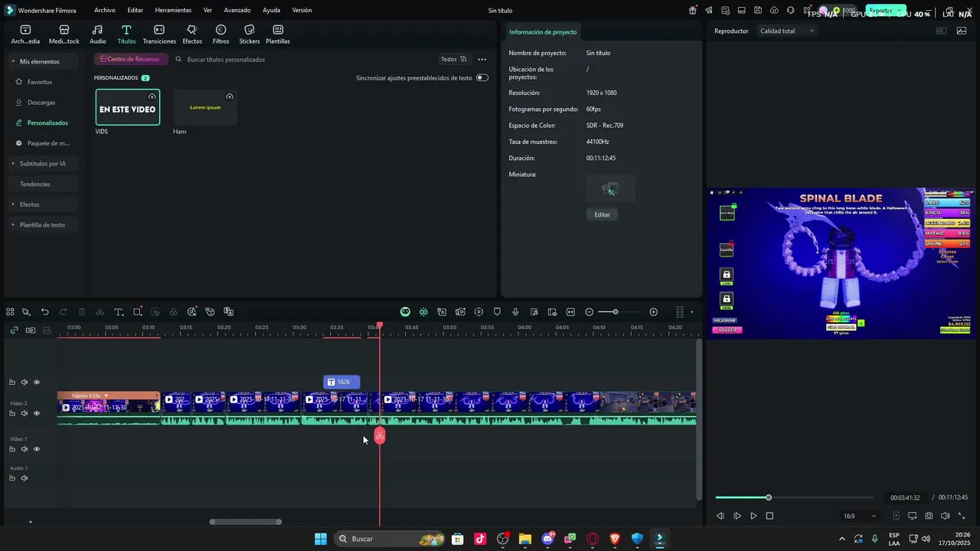Screen dimensions: 980x551
Task: Click the Stop button in the player
Action: pyautogui.click(x=769, y=516)
